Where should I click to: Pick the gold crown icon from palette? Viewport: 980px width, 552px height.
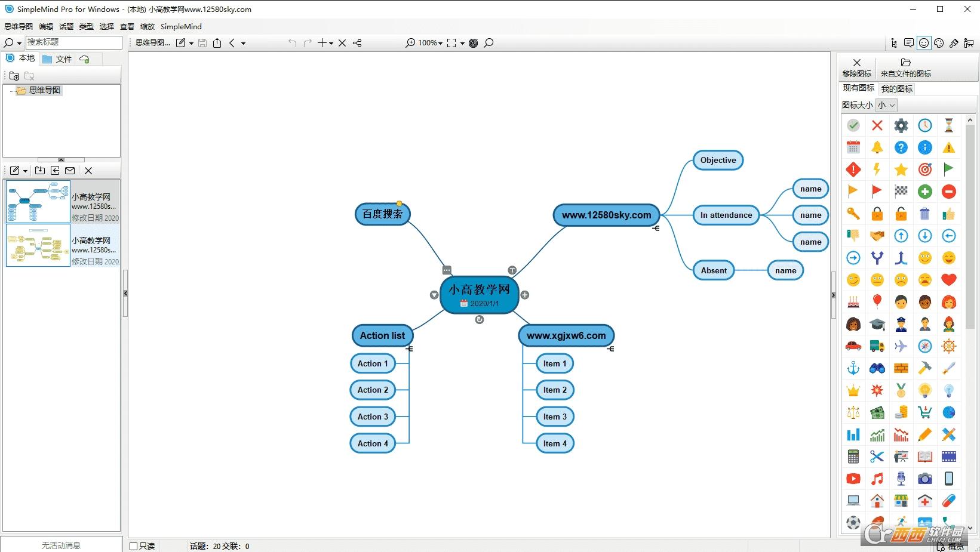pyautogui.click(x=853, y=390)
